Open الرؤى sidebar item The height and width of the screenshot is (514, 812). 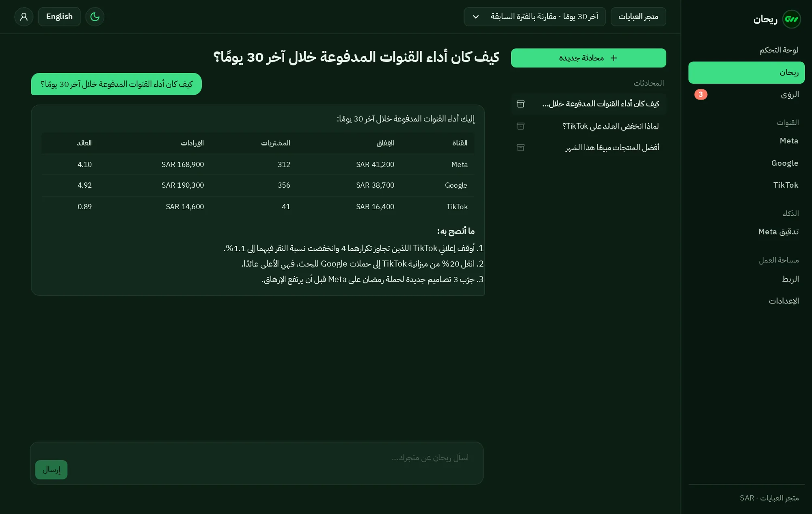pos(746,95)
